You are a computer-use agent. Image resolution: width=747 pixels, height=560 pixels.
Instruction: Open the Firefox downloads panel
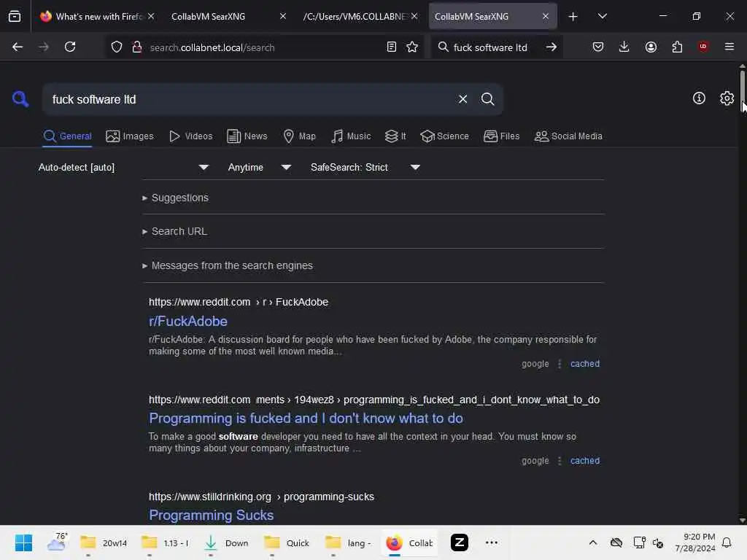(x=624, y=47)
